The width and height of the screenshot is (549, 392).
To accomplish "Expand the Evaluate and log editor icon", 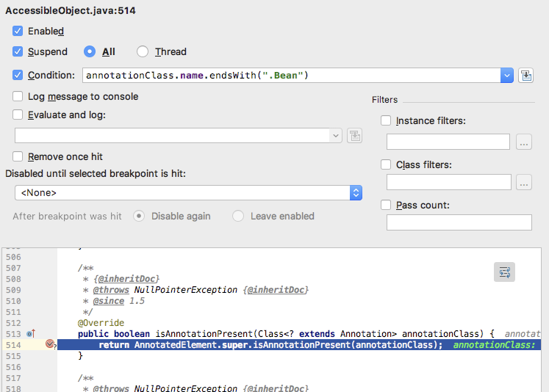I will coord(355,136).
